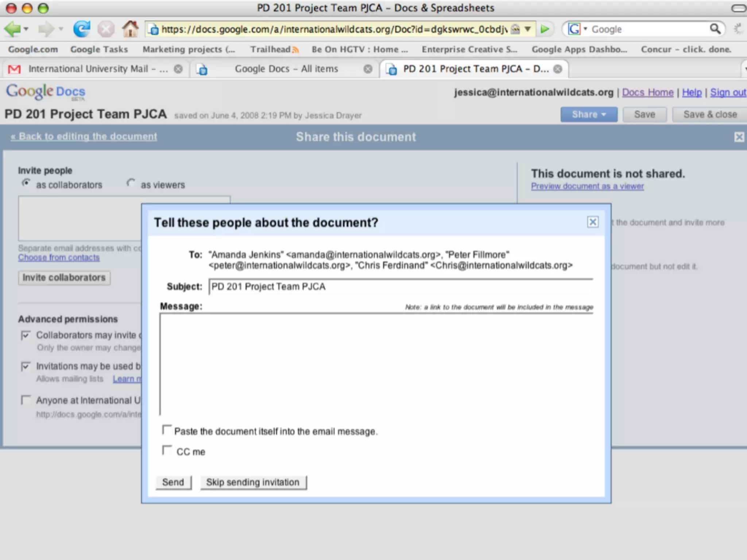Click Skip sending invitation button
This screenshot has width=747, height=560.
click(253, 482)
